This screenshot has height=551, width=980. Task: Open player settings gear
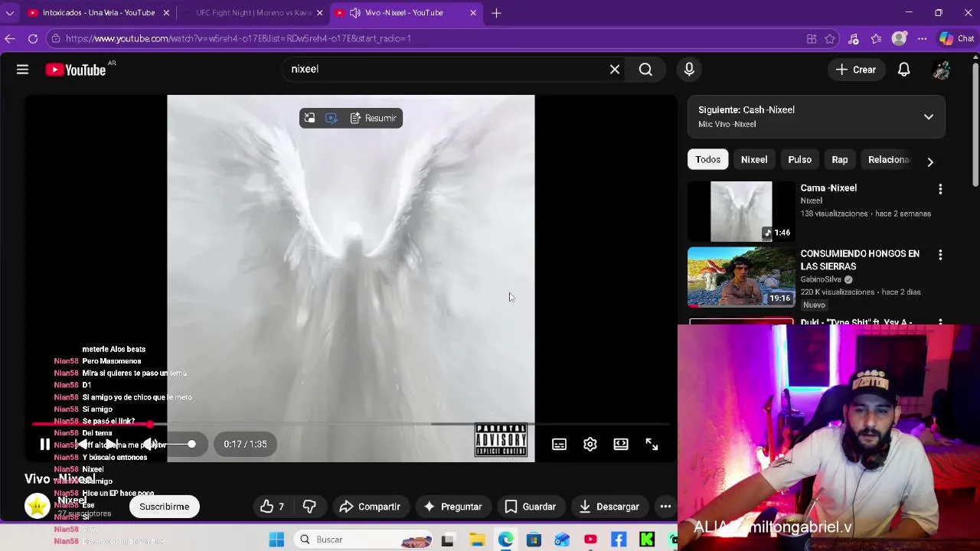590,444
